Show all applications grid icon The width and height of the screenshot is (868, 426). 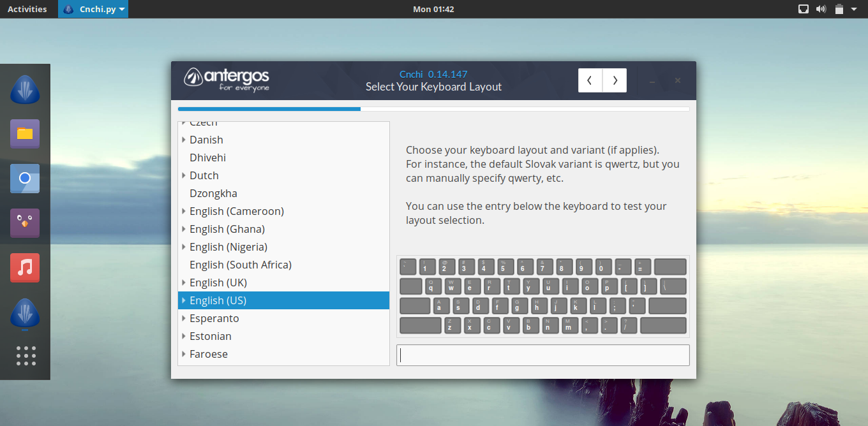[26, 356]
